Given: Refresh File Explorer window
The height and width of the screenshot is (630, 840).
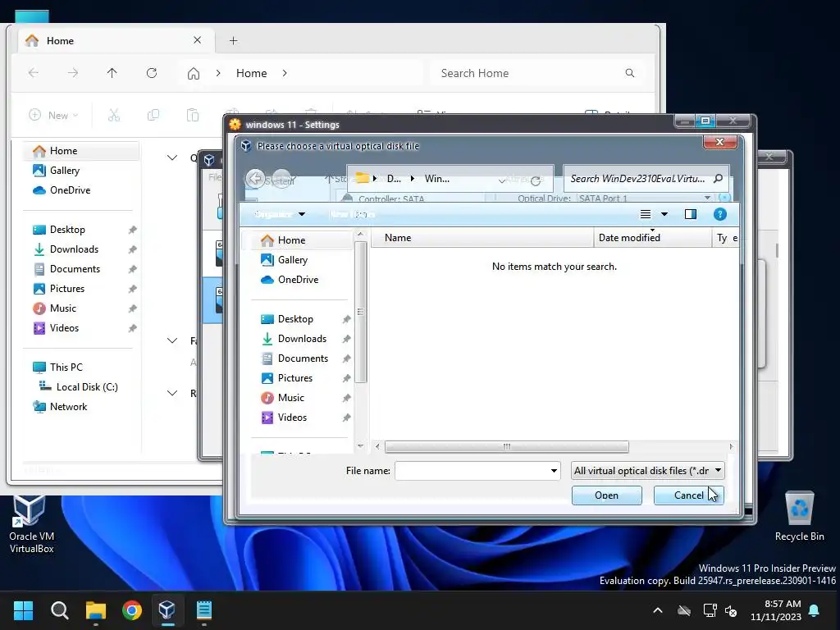Looking at the screenshot, I should tap(152, 73).
